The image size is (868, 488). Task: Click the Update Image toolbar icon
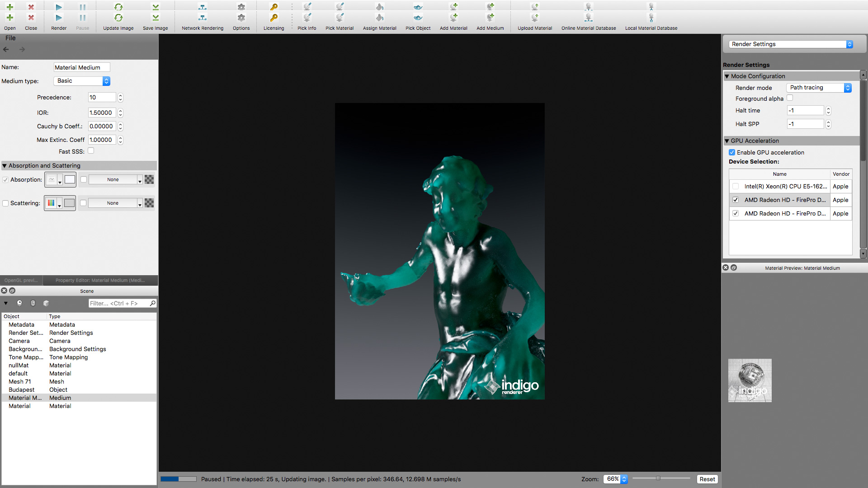tap(118, 18)
